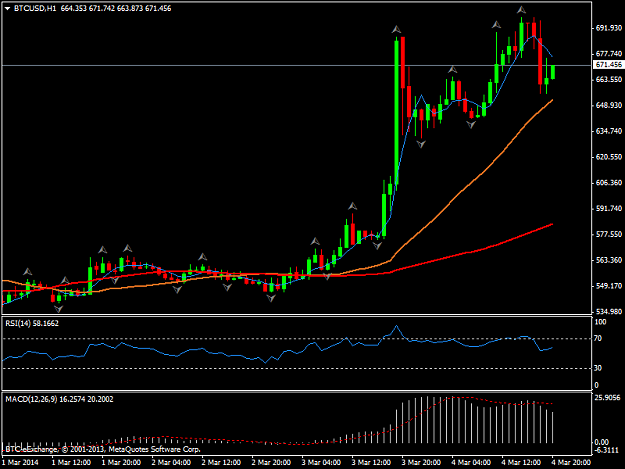Select the fractal arrow above the tallest green candle
625x469 pixels.
pyautogui.click(x=396, y=29)
